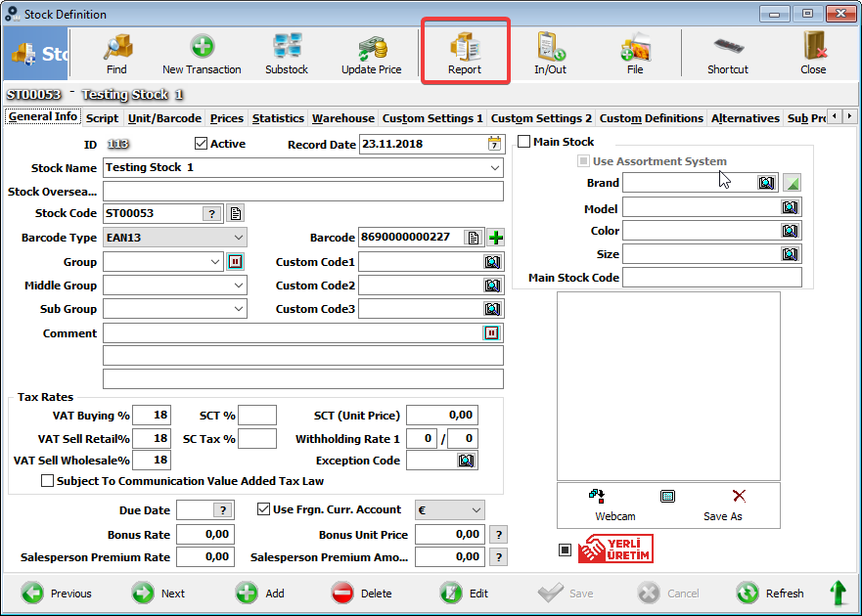862x616 pixels.
Task: Click the VAT Buying % field
Action: pos(152,415)
